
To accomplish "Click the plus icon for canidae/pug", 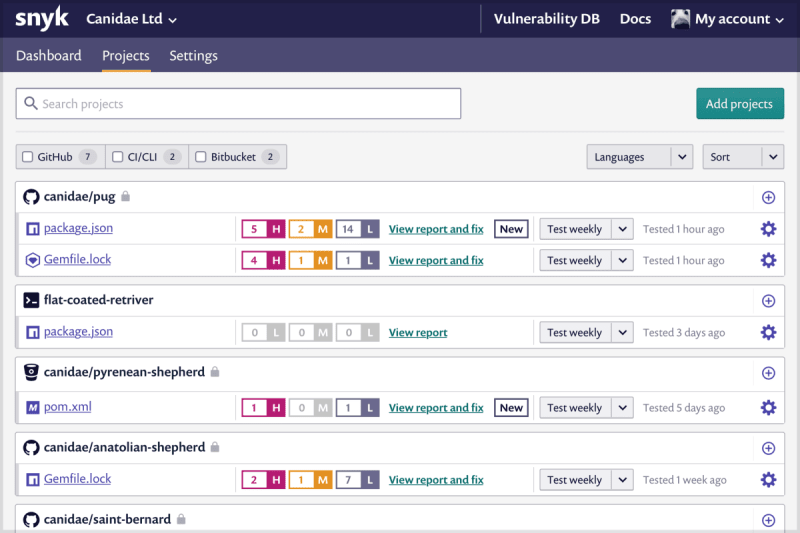I will (x=768, y=197).
